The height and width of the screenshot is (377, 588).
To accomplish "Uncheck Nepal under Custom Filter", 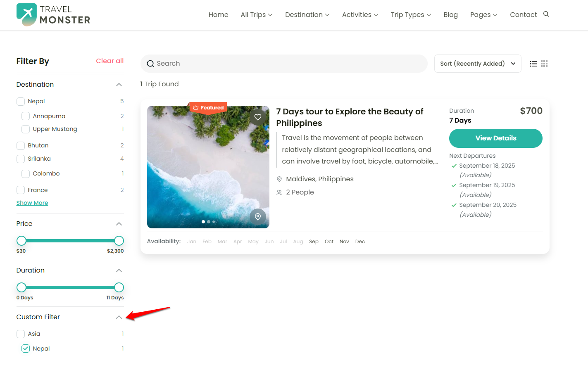I will click(25, 348).
